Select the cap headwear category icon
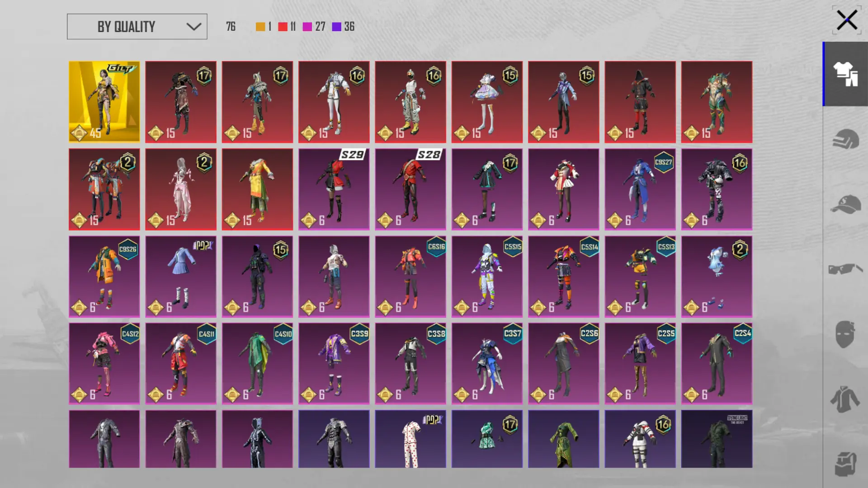The width and height of the screenshot is (868, 488). (845, 204)
